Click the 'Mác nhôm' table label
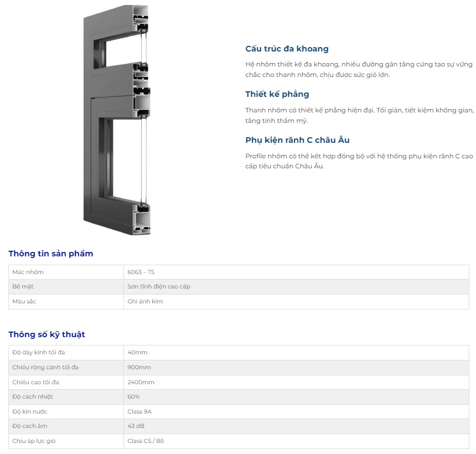The height and width of the screenshot is (454, 476). 28,272
